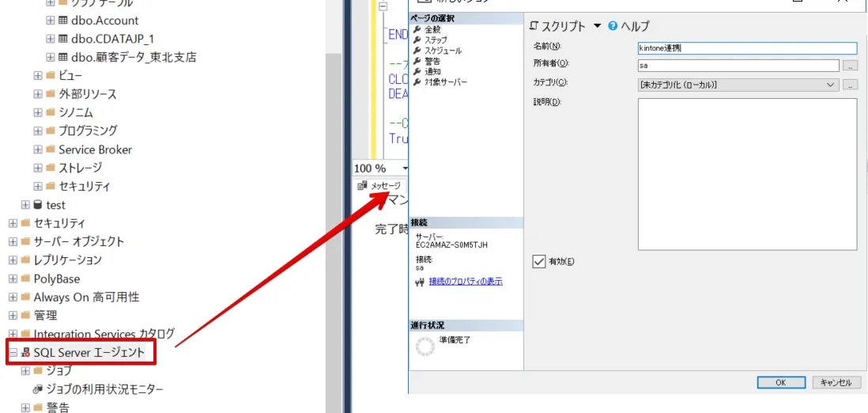The image size is (868, 413).
Task: Click the wrench icon beside 通知
Action: pos(417,71)
